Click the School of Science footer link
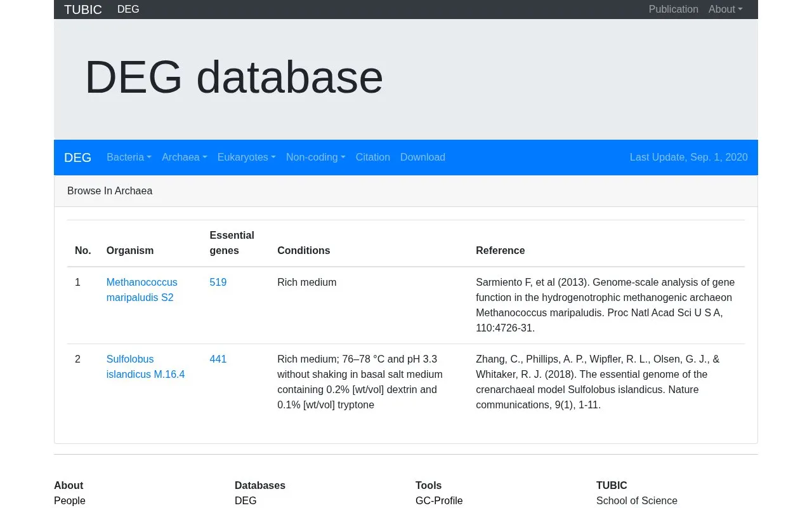Screen dimensions: 812x508 click(x=637, y=500)
